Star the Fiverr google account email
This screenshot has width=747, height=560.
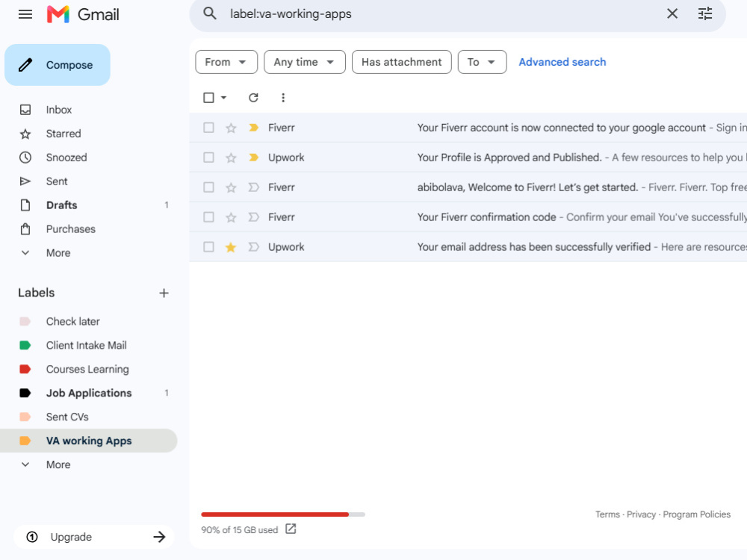231,128
